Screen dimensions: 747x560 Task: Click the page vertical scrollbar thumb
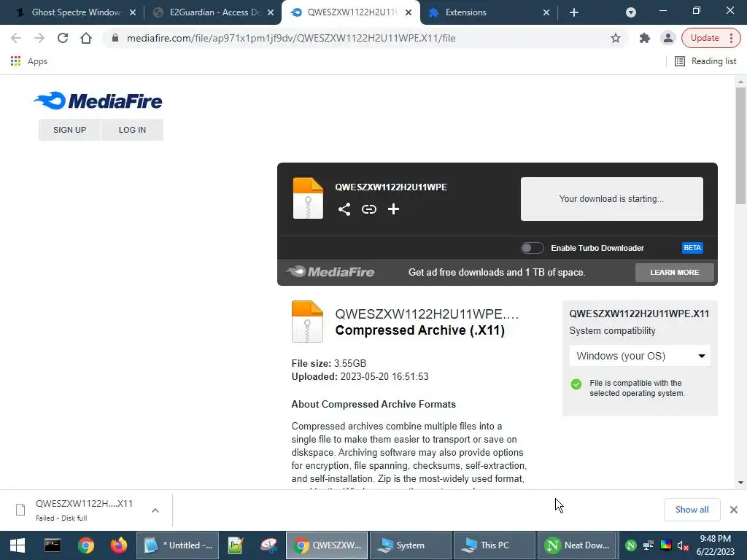pos(740,145)
